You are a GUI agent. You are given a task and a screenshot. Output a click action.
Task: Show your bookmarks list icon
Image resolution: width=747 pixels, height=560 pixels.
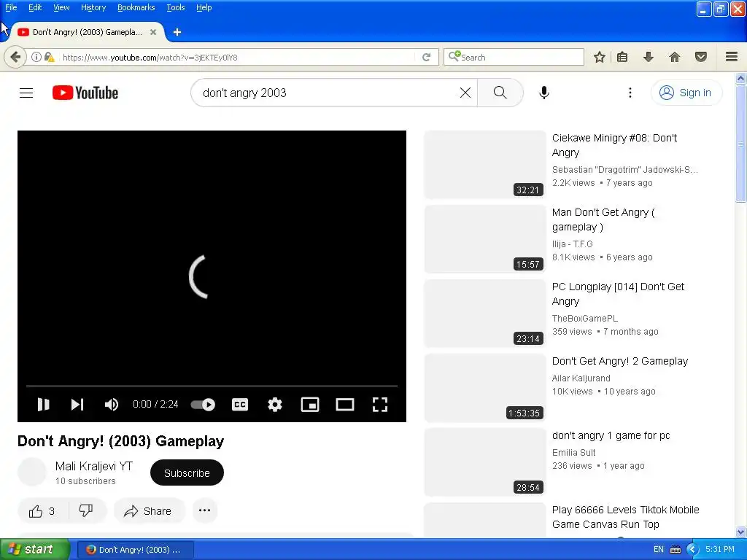(x=622, y=57)
